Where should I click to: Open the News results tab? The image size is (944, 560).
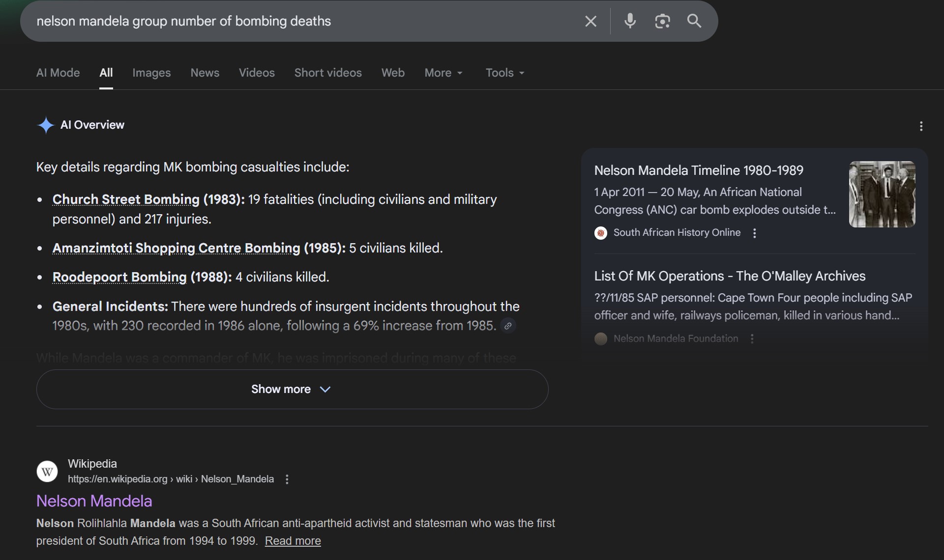point(205,73)
